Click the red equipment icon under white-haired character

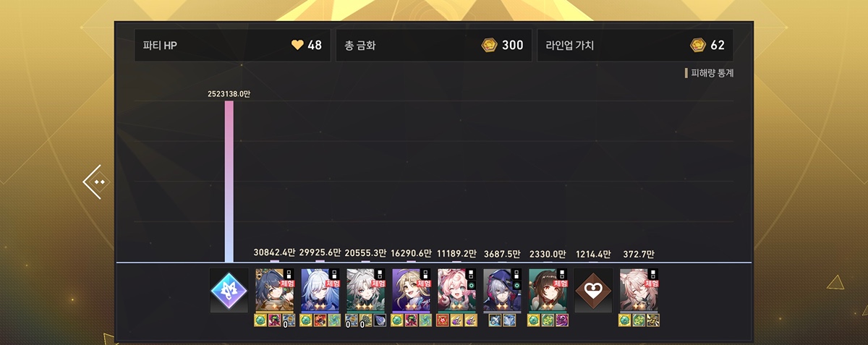click(320, 320)
